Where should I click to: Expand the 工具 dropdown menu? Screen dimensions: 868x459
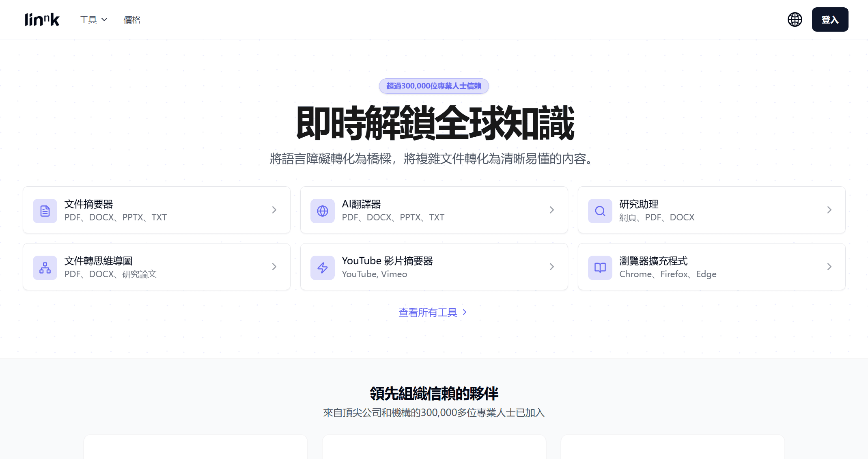click(93, 19)
